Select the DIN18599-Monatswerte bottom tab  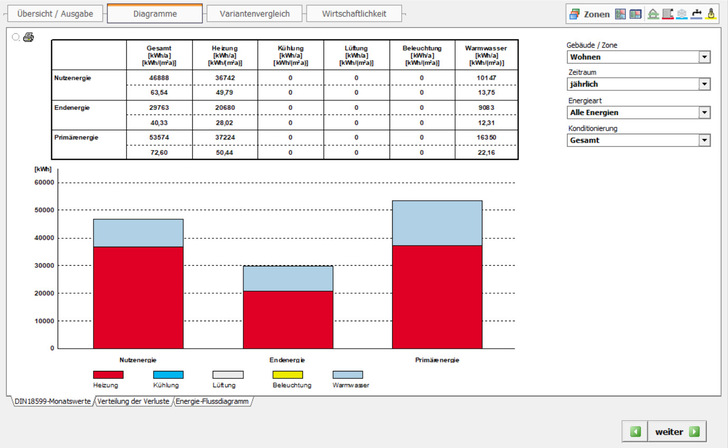pyautogui.click(x=52, y=402)
